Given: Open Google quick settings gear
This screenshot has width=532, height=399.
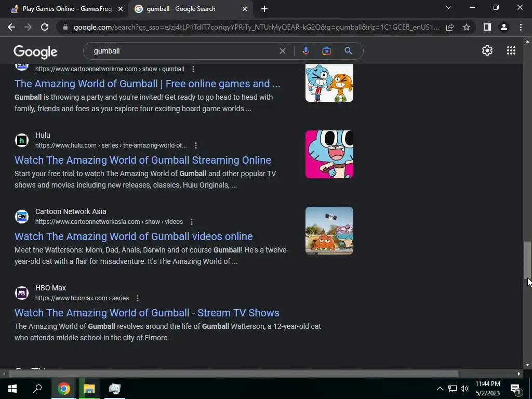Looking at the screenshot, I should 487,50.
